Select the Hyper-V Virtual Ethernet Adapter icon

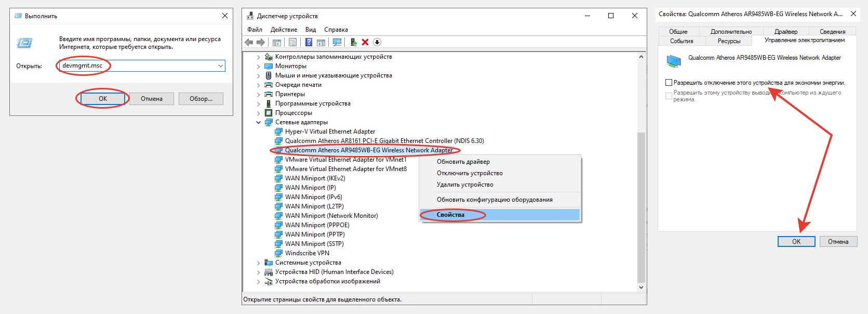[278, 132]
